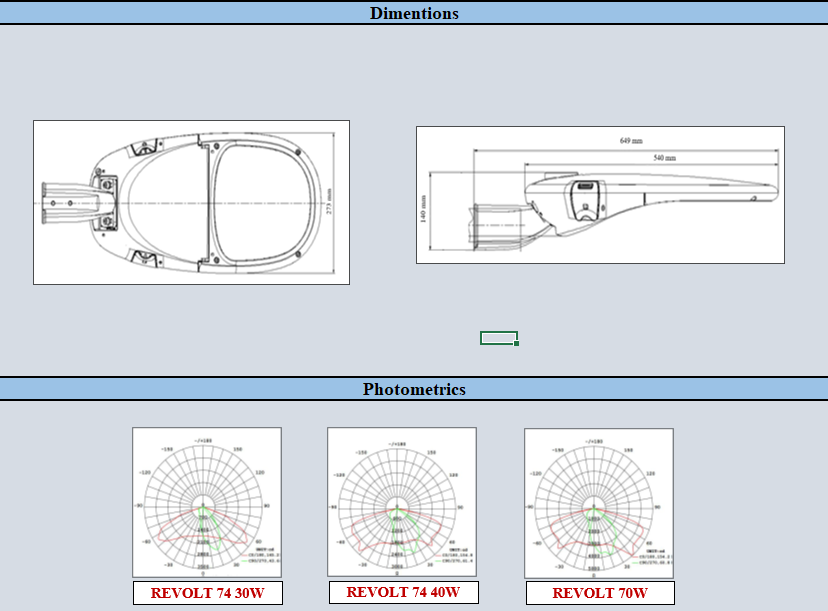828x611 pixels.
Task: Select the Photometrics header cell
Action: [x=414, y=389]
